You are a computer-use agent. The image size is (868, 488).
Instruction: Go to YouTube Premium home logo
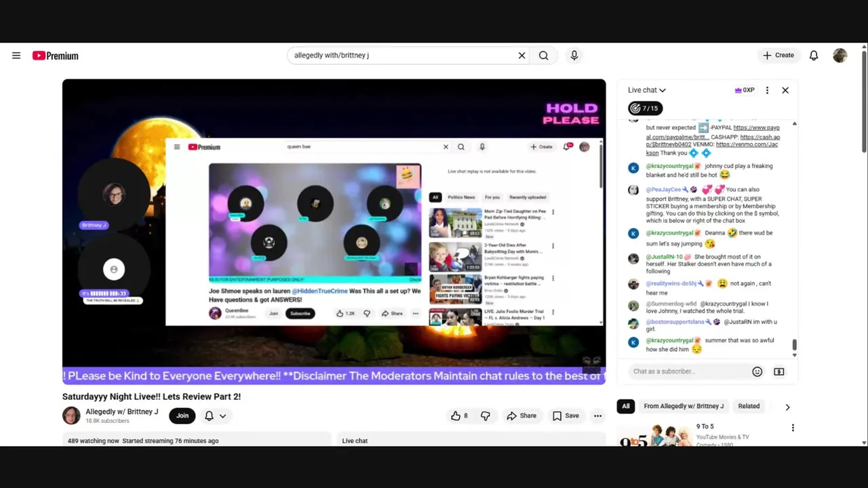click(56, 56)
